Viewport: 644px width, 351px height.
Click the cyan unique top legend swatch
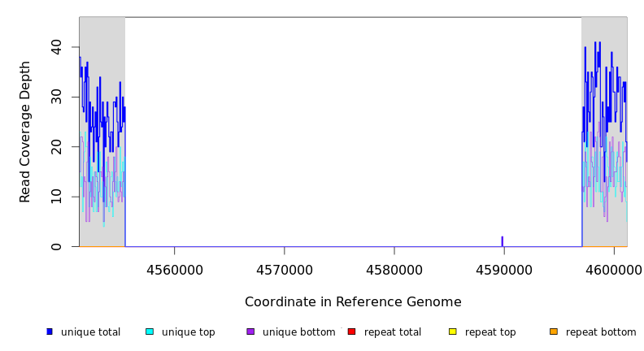click(x=150, y=331)
